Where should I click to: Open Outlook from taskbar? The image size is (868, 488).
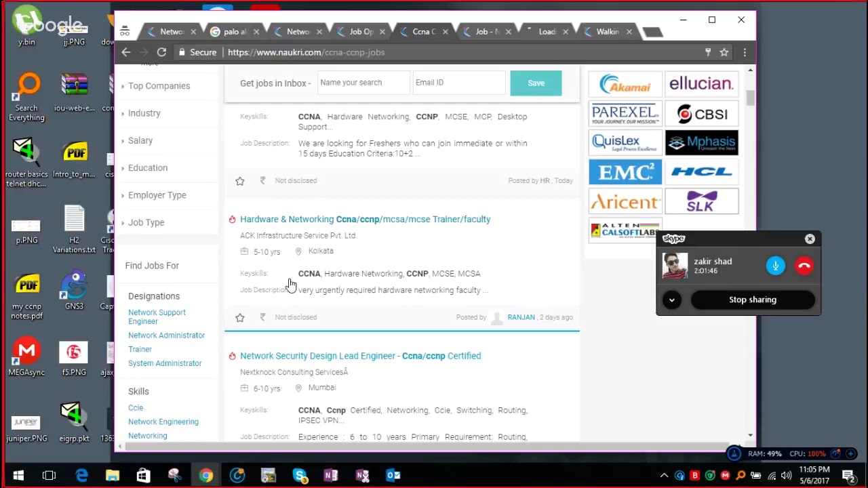[x=393, y=475]
